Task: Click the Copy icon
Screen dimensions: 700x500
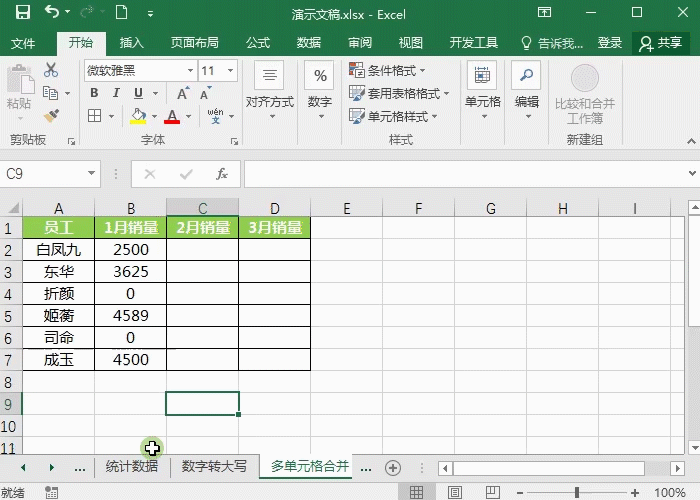Action: 50,93
